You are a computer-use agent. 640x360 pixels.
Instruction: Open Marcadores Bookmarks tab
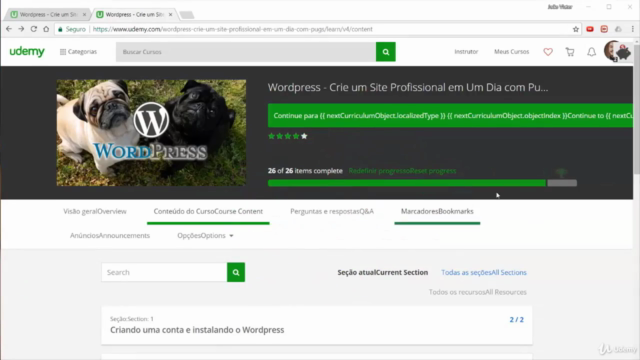pos(437,211)
